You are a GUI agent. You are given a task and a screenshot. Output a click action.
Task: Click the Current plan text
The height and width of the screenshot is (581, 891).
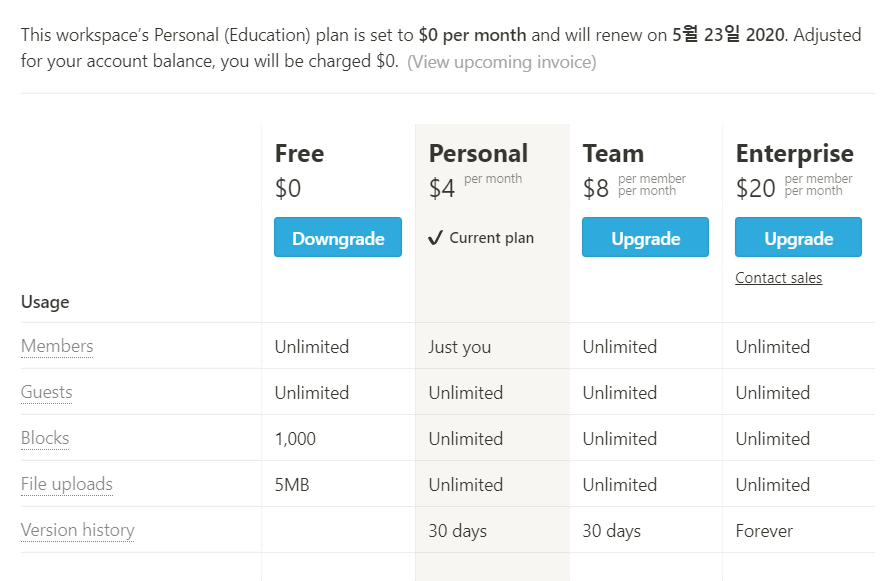click(492, 238)
